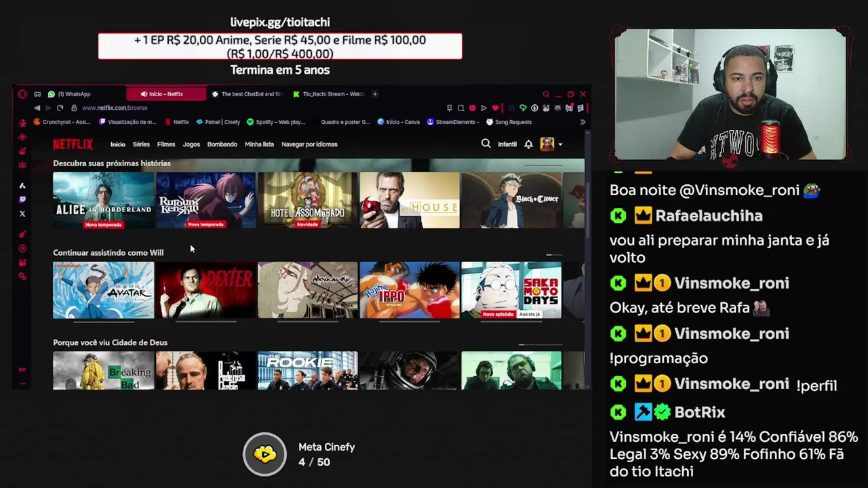Open the Aria AI icon in sidebar
The image size is (868, 488).
pos(22,185)
